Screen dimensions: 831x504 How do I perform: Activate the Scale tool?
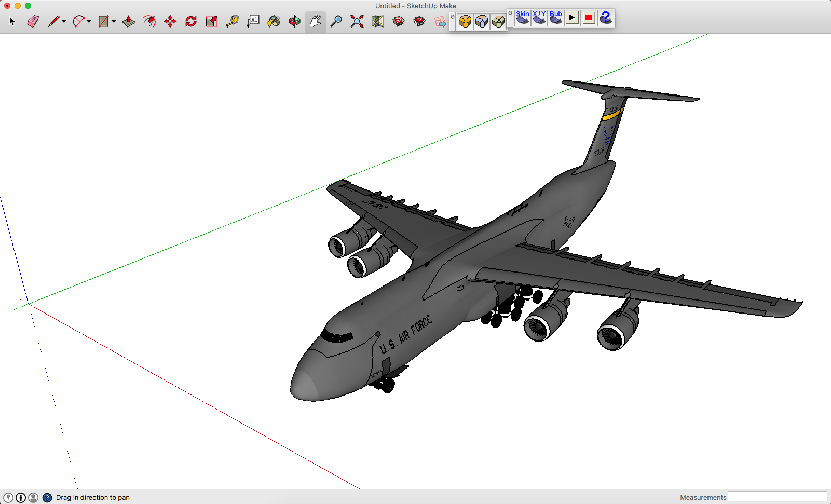(x=211, y=21)
